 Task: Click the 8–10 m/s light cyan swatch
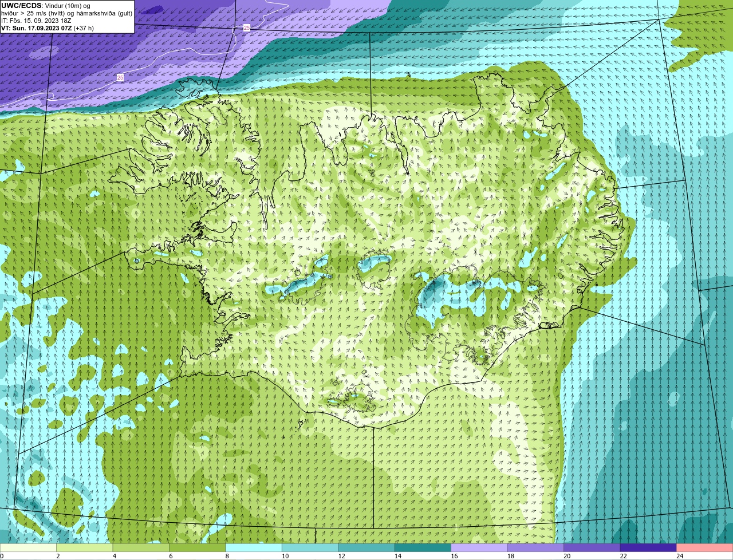[x=254, y=548]
